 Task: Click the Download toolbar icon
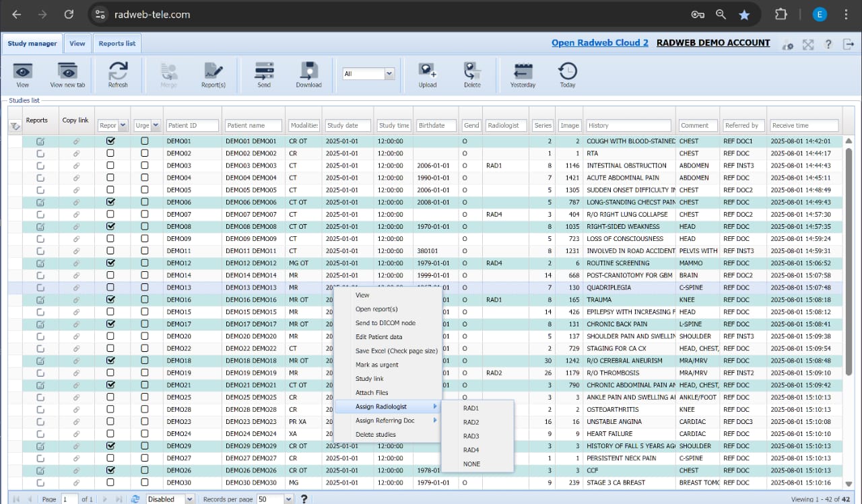click(308, 71)
